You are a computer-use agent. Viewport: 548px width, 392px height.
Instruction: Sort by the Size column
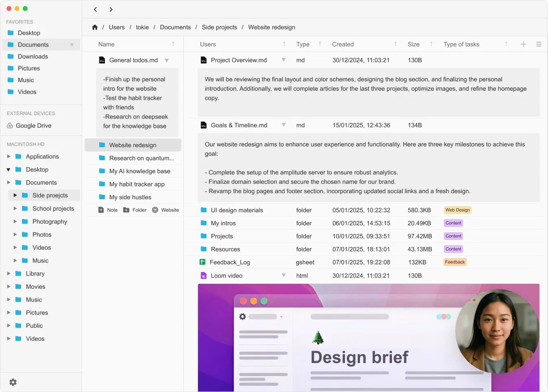point(431,44)
